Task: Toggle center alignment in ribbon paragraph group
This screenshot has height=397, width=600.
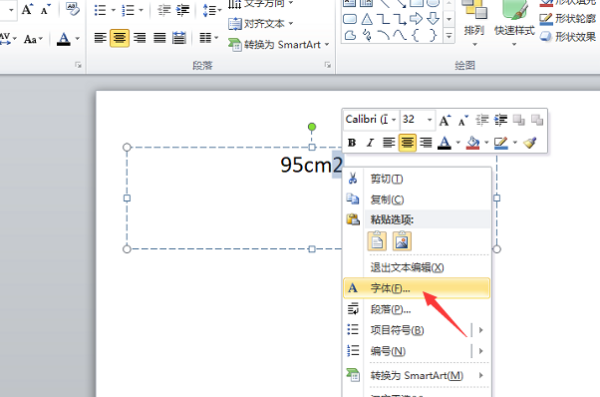Action: click(120, 38)
